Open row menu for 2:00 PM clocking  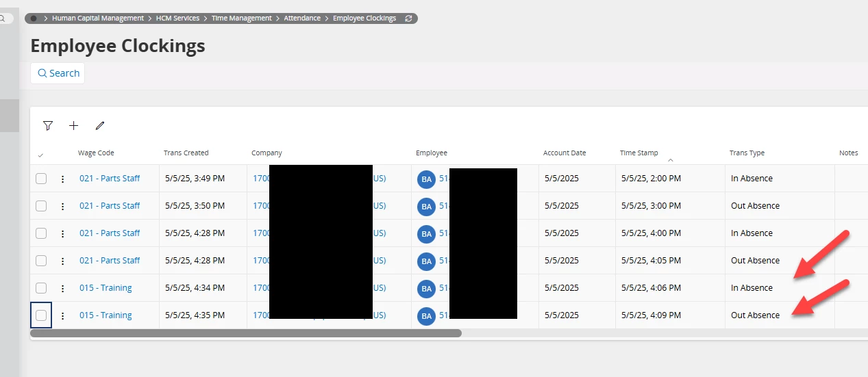tap(62, 179)
